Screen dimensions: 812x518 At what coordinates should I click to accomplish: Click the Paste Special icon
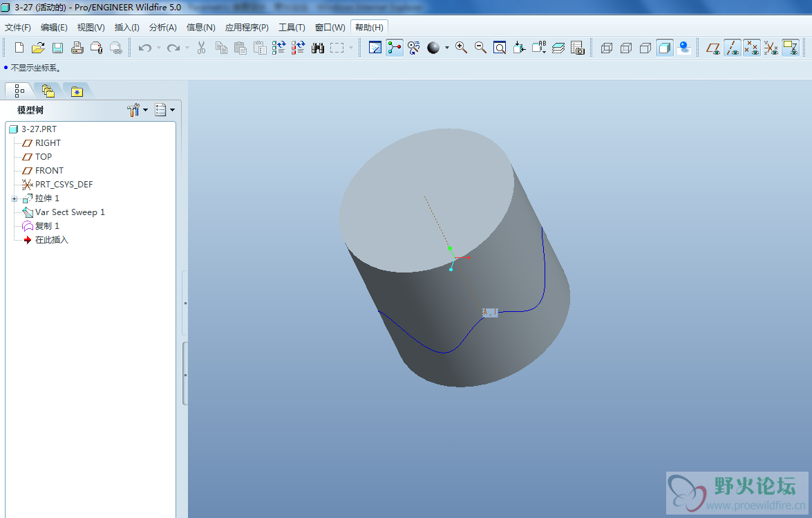pos(260,48)
